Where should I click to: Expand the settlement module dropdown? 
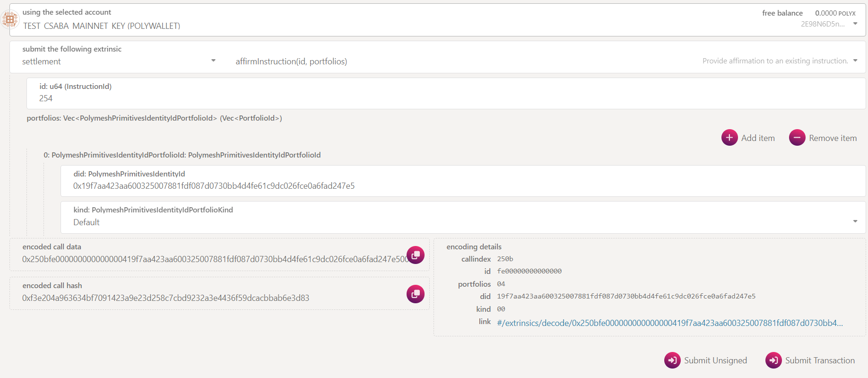213,61
